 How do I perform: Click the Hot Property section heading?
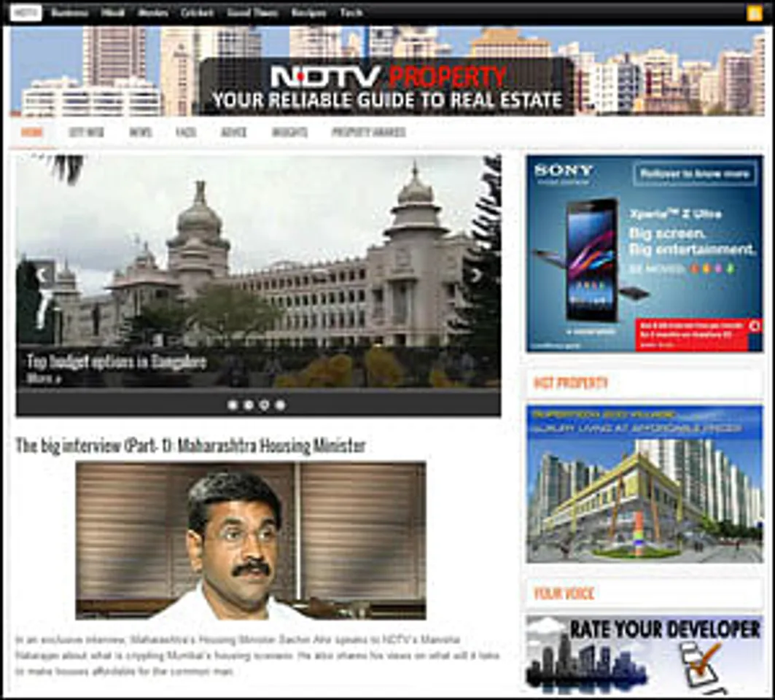[x=571, y=383]
